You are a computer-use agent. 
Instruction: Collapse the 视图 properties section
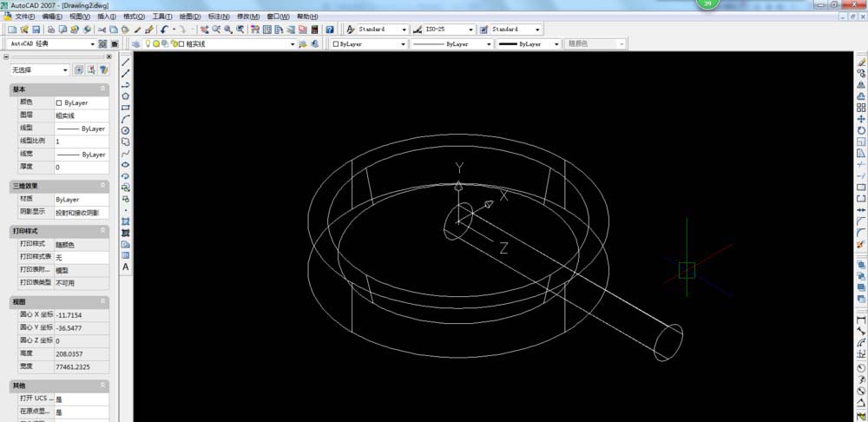pos(102,301)
